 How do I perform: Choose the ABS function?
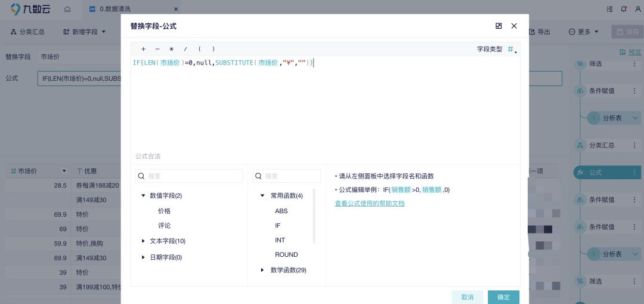pos(281,211)
